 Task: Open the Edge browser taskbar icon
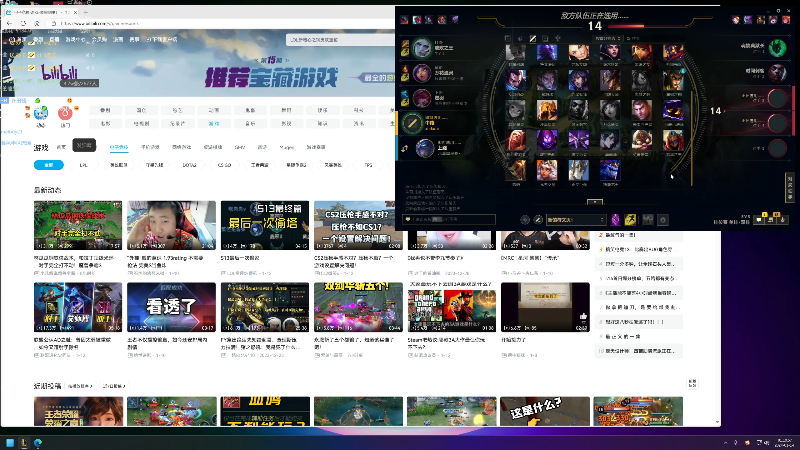coord(38,442)
